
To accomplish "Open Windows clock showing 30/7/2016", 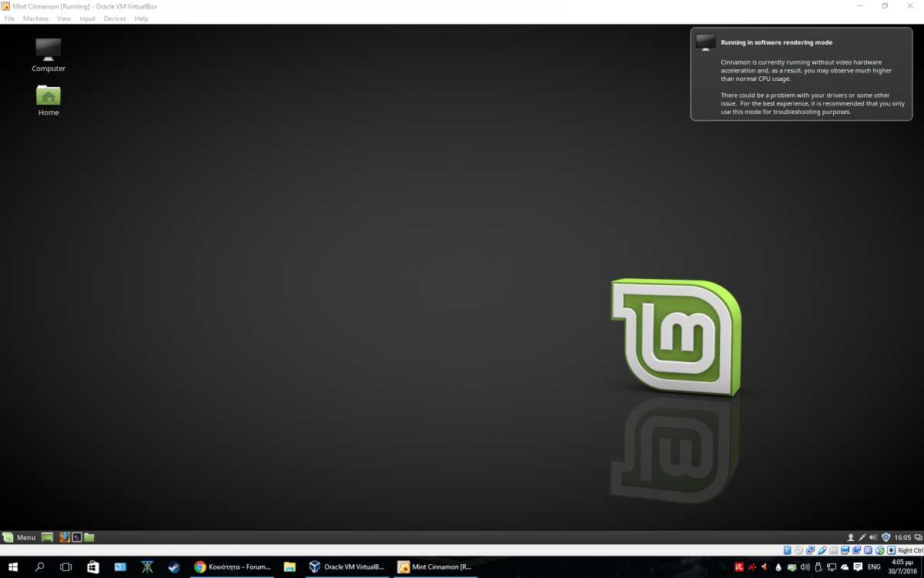I will pos(902,567).
